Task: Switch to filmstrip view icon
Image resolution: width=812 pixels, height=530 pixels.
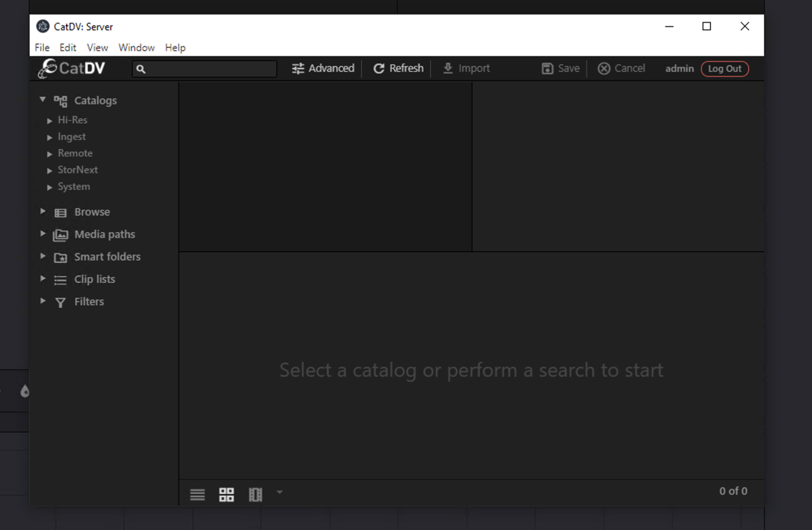Action: tap(255, 495)
